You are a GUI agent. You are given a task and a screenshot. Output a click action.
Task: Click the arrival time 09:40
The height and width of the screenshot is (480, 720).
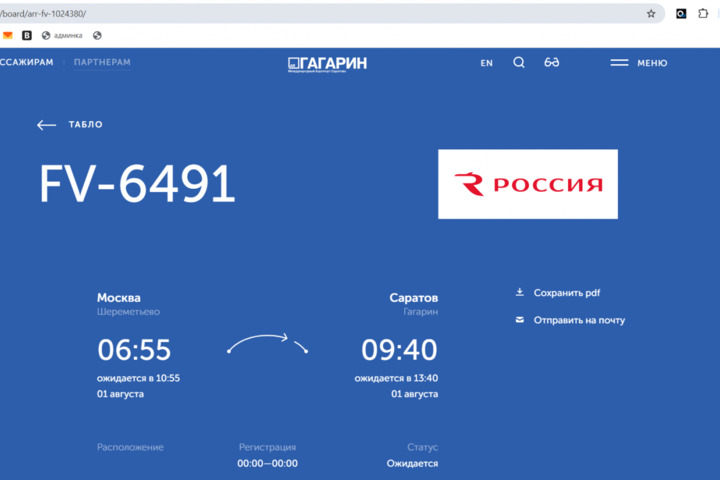pos(399,350)
